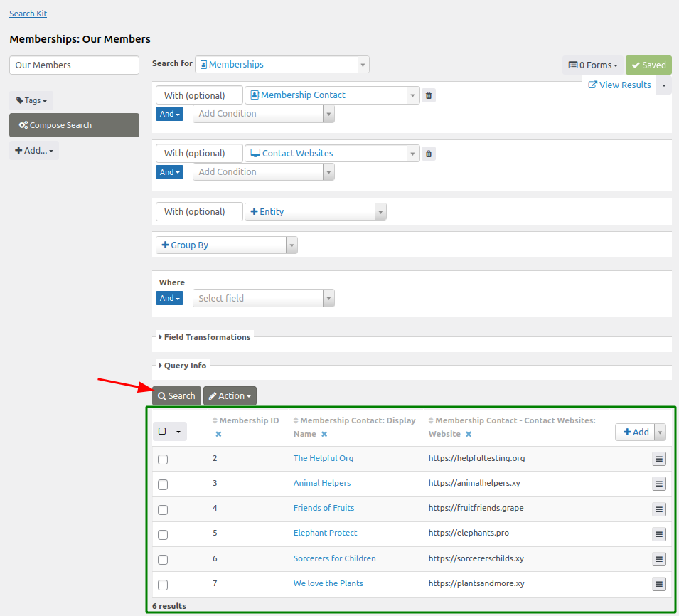Click the Our Members name field

tap(74, 65)
